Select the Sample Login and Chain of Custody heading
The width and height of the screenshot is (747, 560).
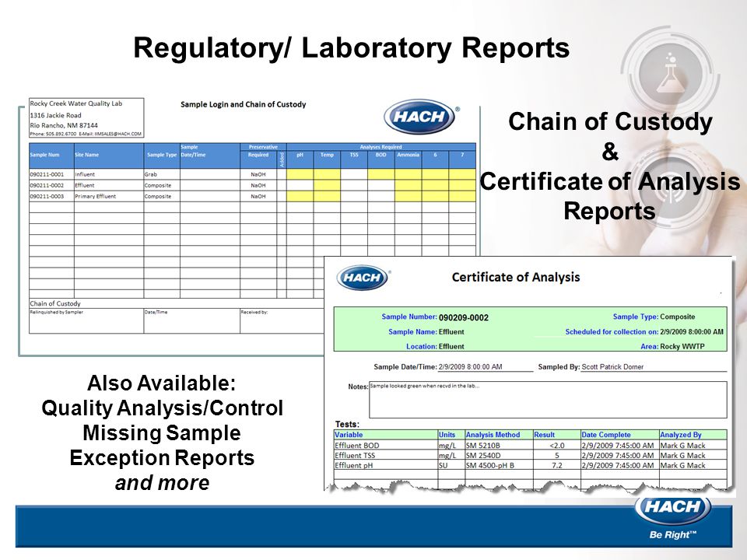243,104
